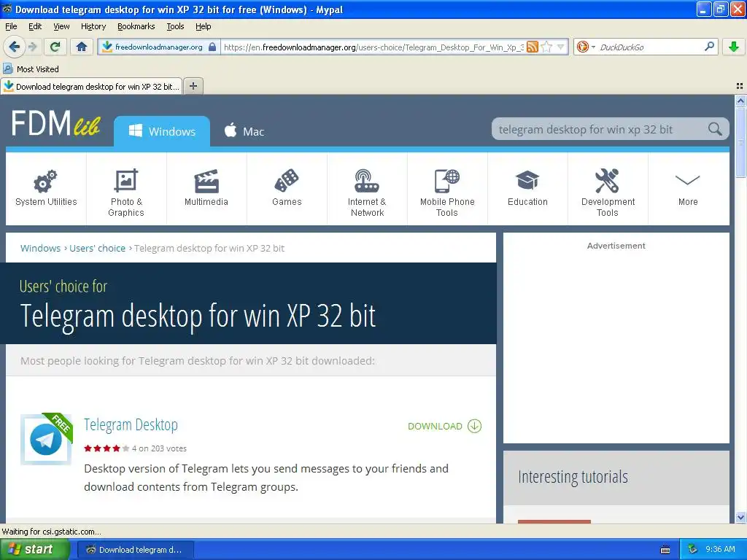The width and height of the screenshot is (747, 560).
Task: Open the DuckDuckGo search engine selector
Action: (585, 47)
